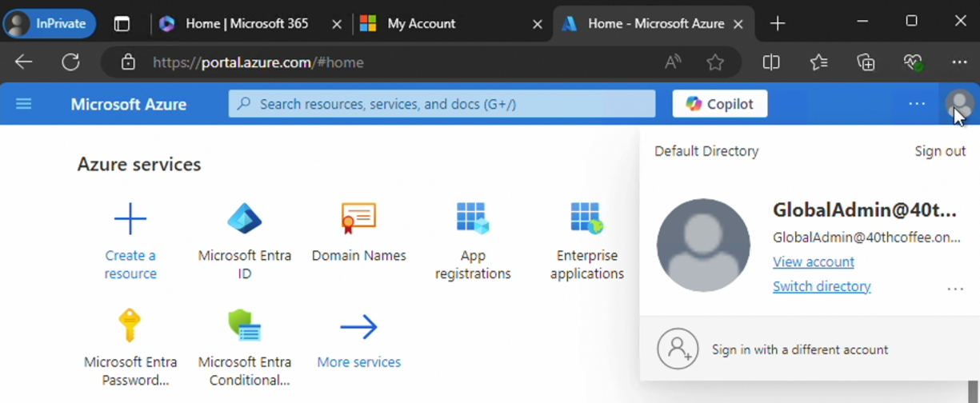Click the Create a resource label

130,265
